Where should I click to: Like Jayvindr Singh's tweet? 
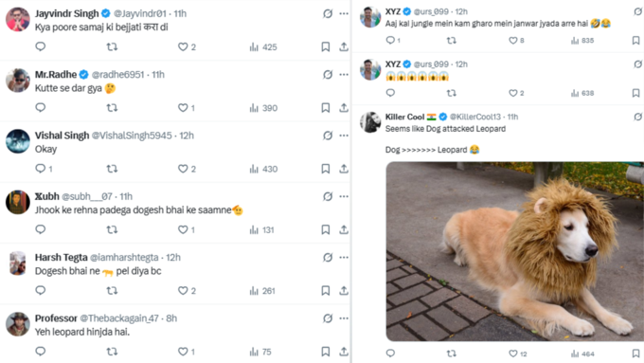point(187,46)
